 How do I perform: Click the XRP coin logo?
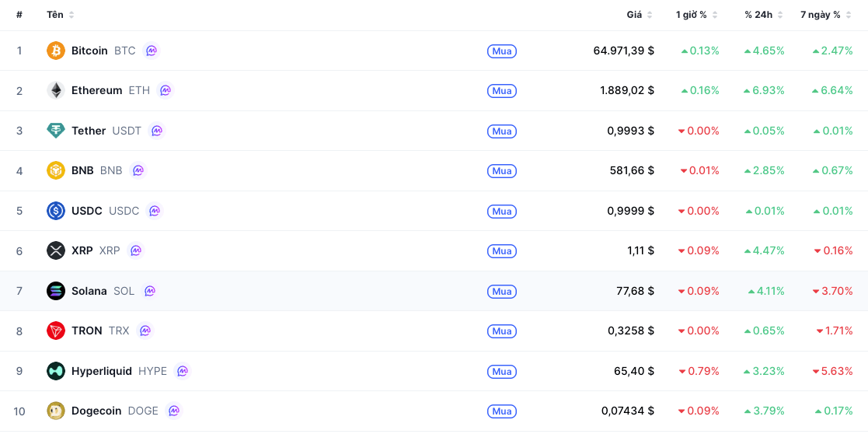[x=56, y=250]
